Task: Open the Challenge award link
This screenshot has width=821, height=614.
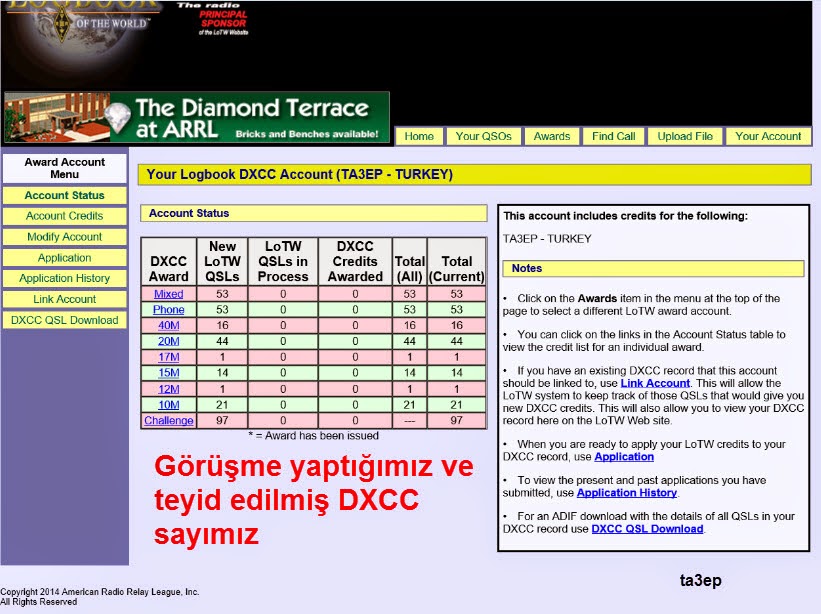Action: [169, 420]
